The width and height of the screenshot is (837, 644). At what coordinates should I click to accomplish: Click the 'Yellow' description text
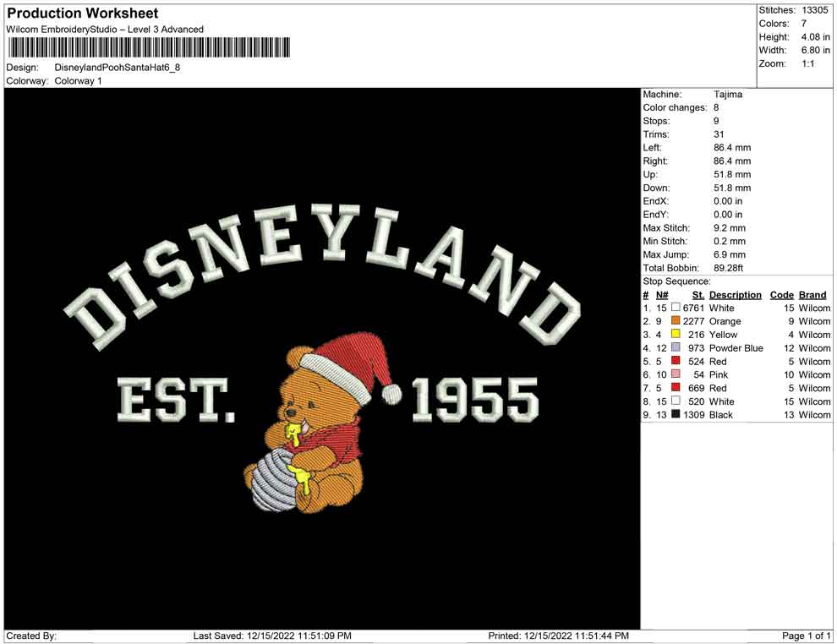[723, 335]
